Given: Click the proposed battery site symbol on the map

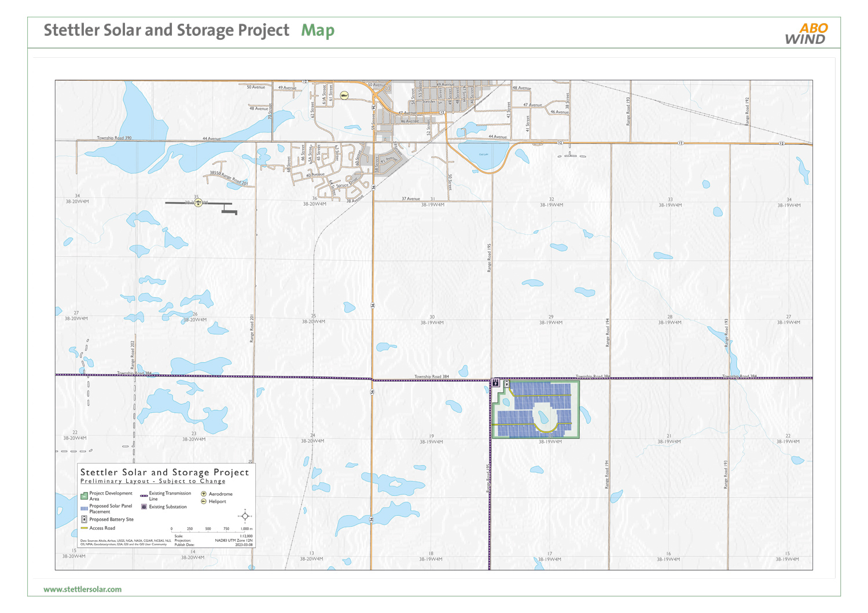Looking at the screenshot, I should pyautogui.click(x=507, y=384).
